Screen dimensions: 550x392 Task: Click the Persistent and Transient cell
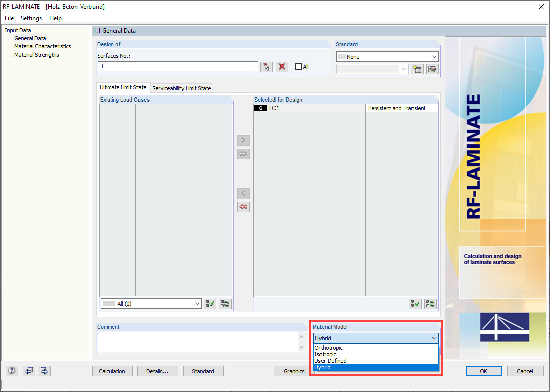(401, 108)
